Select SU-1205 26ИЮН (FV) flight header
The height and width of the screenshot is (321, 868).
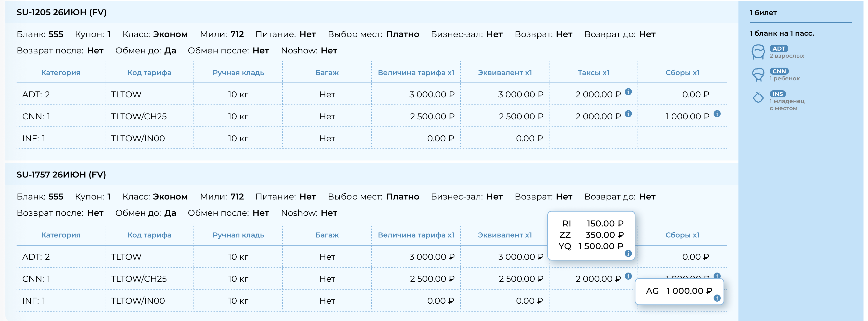pos(62,13)
